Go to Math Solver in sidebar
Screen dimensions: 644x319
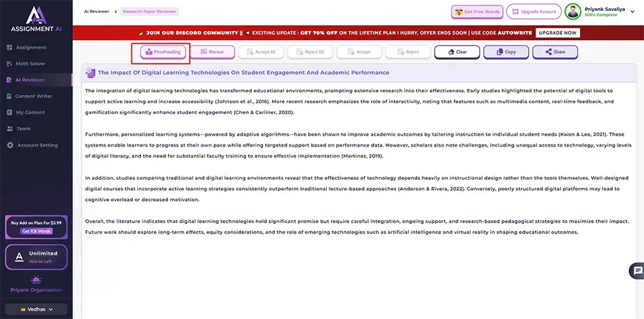(x=31, y=64)
